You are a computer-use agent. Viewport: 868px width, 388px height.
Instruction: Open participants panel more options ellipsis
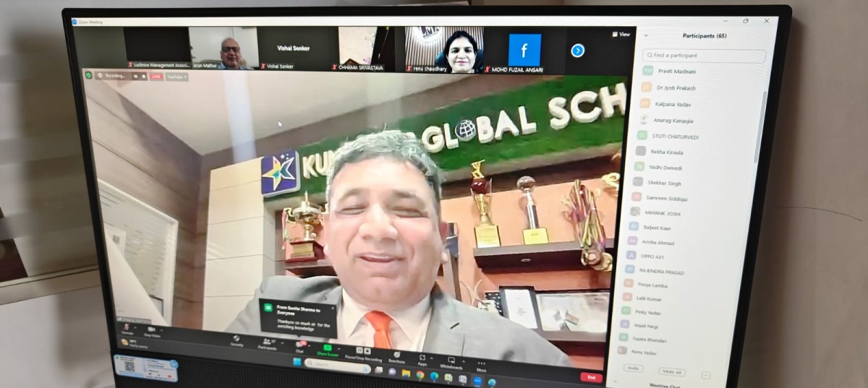click(706, 375)
